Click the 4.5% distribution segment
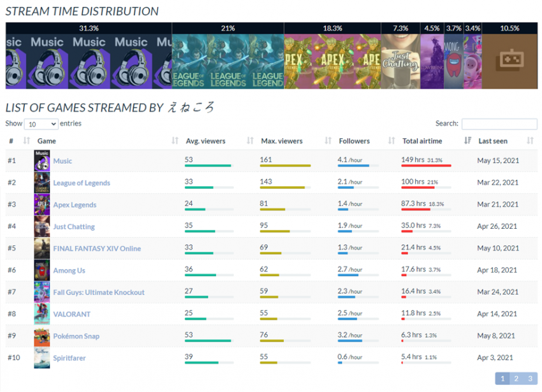This screenshot has width=542, height=392. [432, 55]
